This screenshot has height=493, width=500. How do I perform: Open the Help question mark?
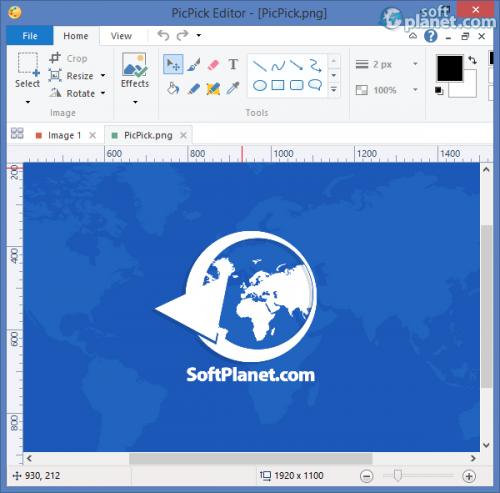pos(431,36)
